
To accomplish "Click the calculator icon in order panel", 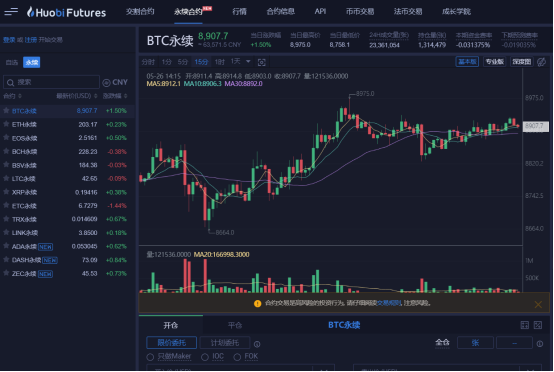I will click(x=525, y=325).
